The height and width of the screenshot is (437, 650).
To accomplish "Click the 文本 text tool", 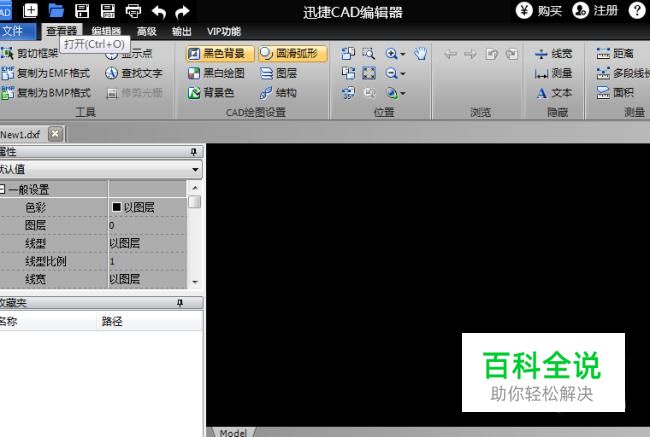I will click(x=554, y=93).
